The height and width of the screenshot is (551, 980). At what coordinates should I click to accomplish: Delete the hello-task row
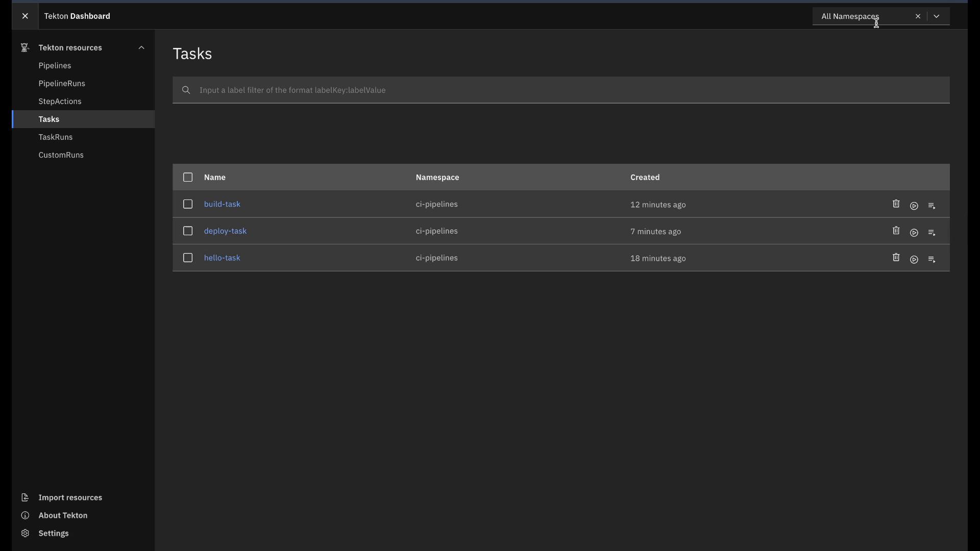tap(896, 257)
